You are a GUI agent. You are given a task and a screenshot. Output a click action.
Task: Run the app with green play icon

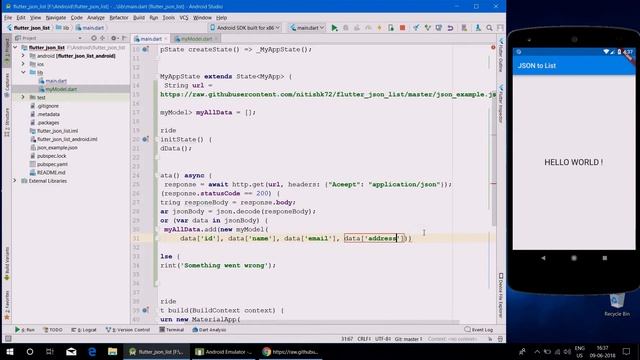334,28
